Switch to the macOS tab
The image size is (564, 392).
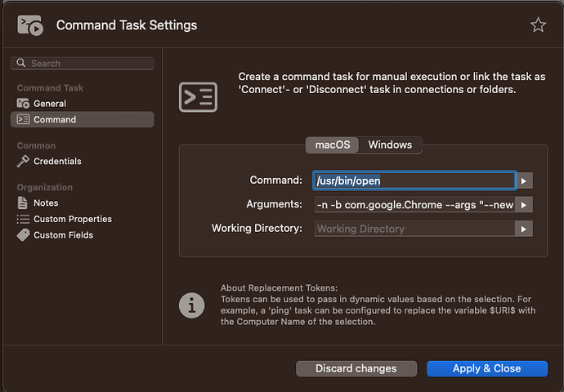click(332, 145)
